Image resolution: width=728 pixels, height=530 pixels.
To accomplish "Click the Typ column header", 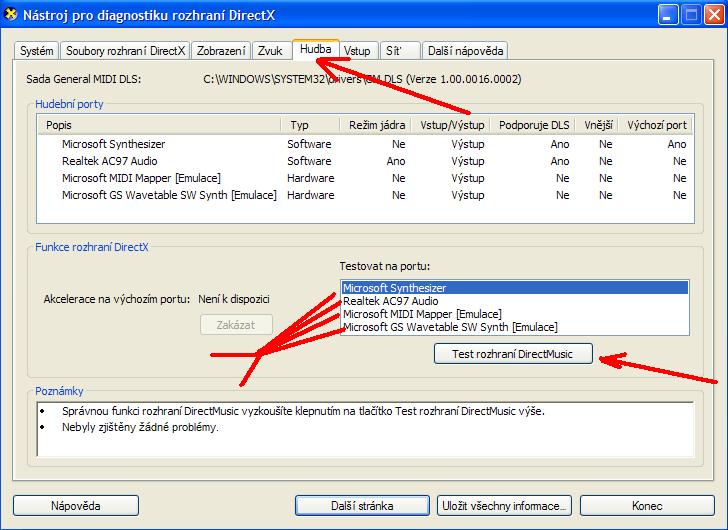I will tap(310, 125).
